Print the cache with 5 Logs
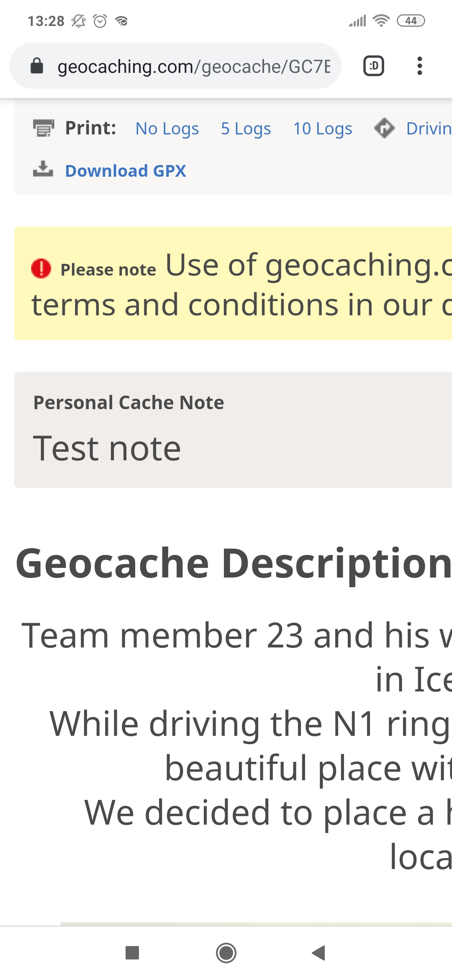Image resolution: width=452 pixels, height=980 pixels. (x=246, y=129)
